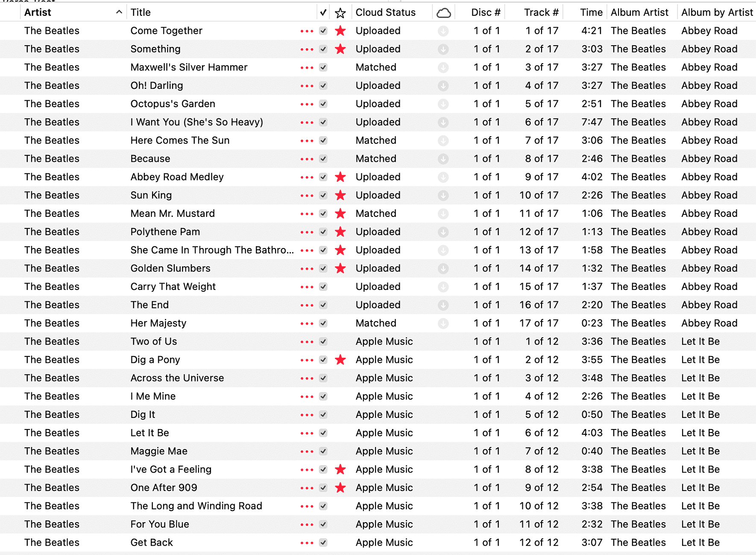Select the song The Long and Winding Road
Viewport: 756px width, 555px height.
[x=196, y=506]
